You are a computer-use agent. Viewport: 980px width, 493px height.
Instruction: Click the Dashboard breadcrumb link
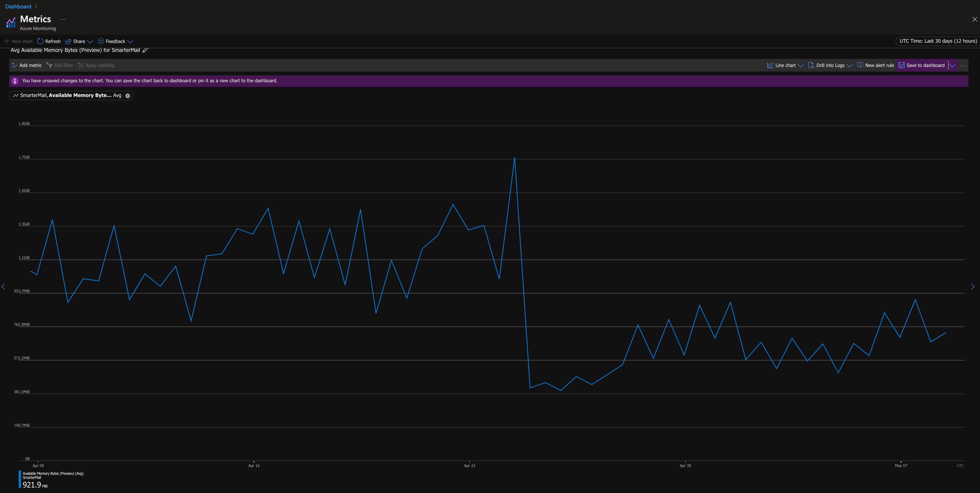click(18, 6)
